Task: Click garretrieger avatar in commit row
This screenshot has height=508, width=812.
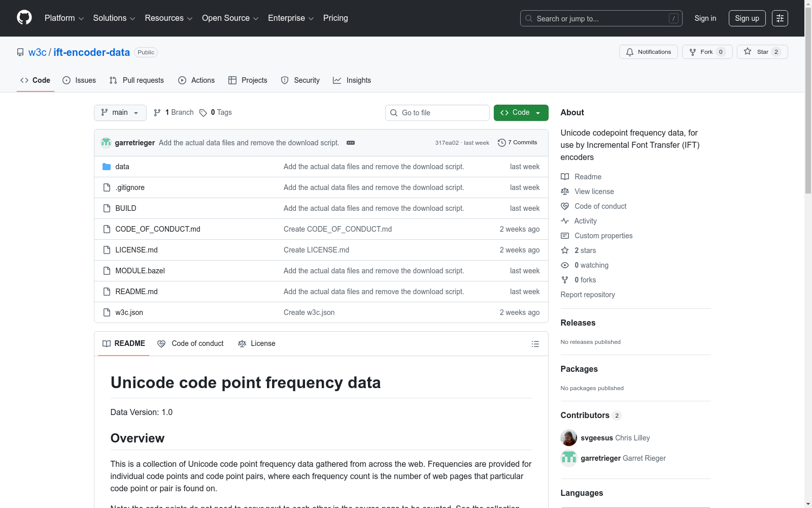Action: tap(106, 143)
